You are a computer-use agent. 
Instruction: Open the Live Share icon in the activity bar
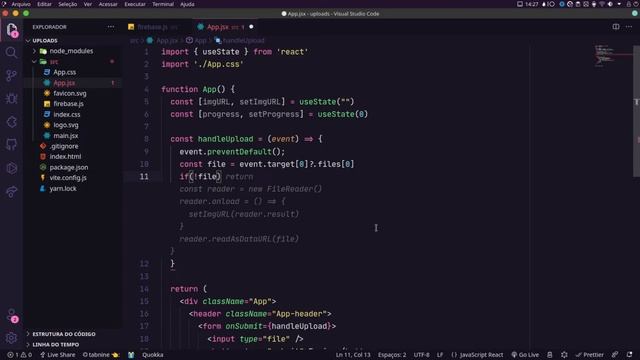11,191
